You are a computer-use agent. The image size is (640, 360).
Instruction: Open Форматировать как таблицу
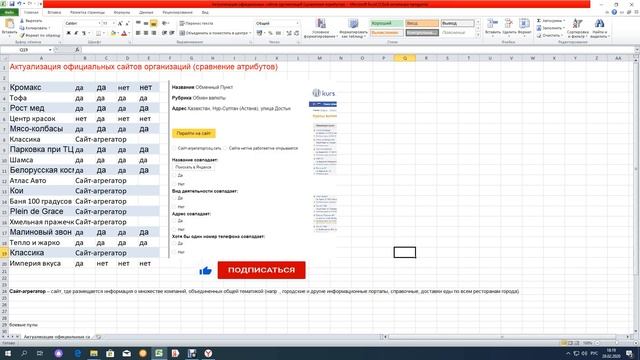pos(353,28)
